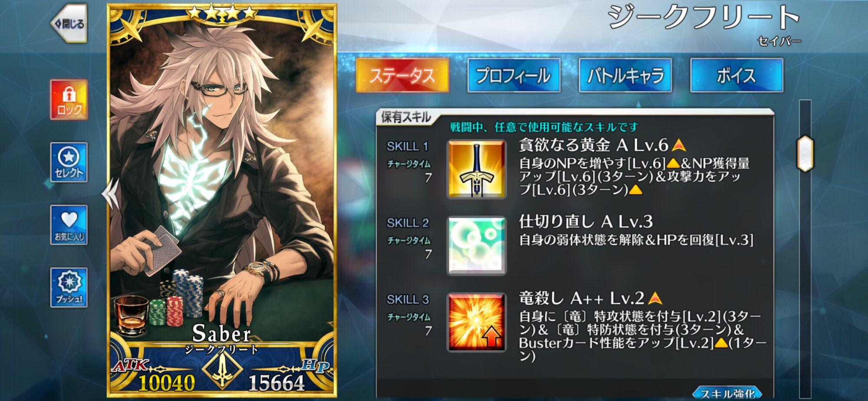
Task: Click the スキル強化 skill enhance button
Action: click(728, 393)
